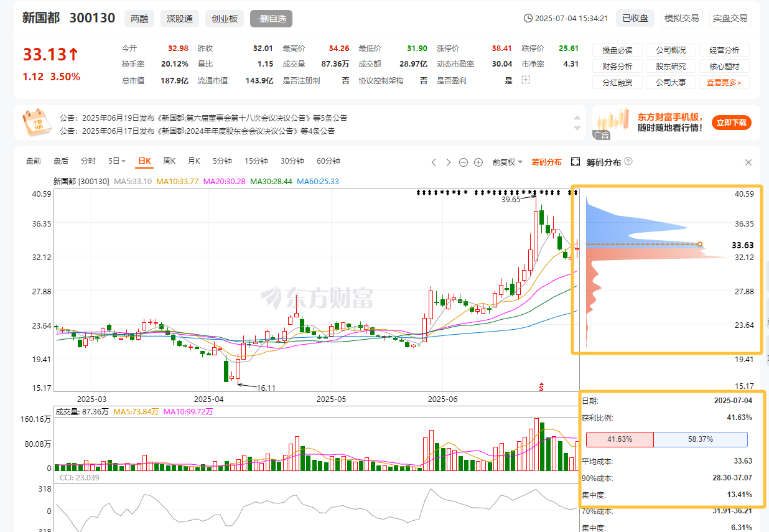Viewport: 769px width, 532px height.
Task: Open 分红融资 dividends and financing
Action: pos(617,83)
